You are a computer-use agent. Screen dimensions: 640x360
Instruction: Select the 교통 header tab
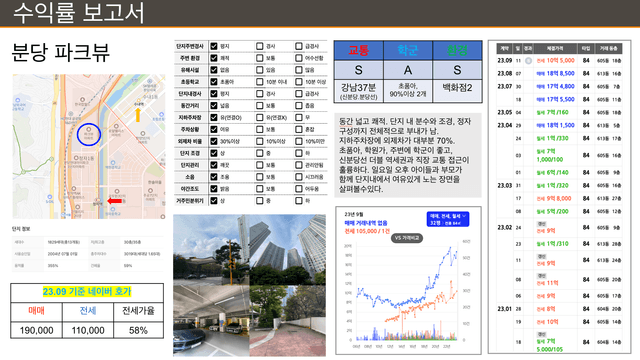coord(358,50)
